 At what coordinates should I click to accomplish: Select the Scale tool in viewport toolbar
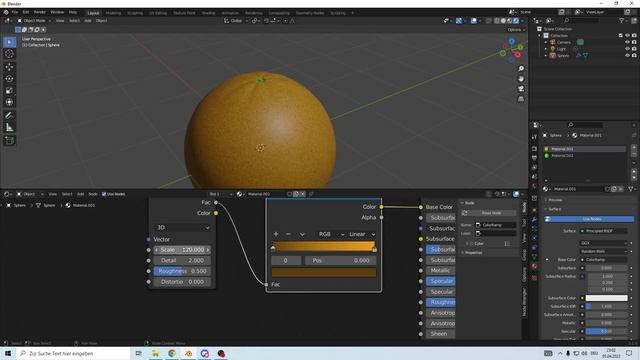9,90
